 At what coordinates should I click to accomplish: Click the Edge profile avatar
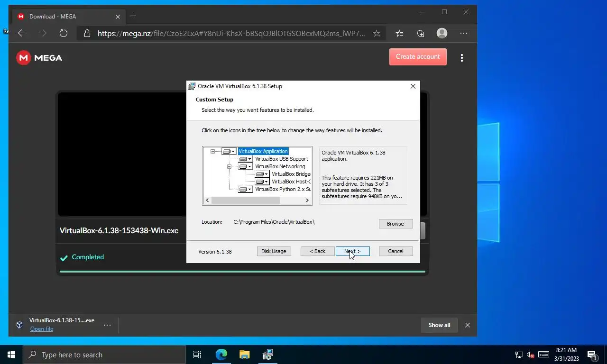[x=442, y=33]
